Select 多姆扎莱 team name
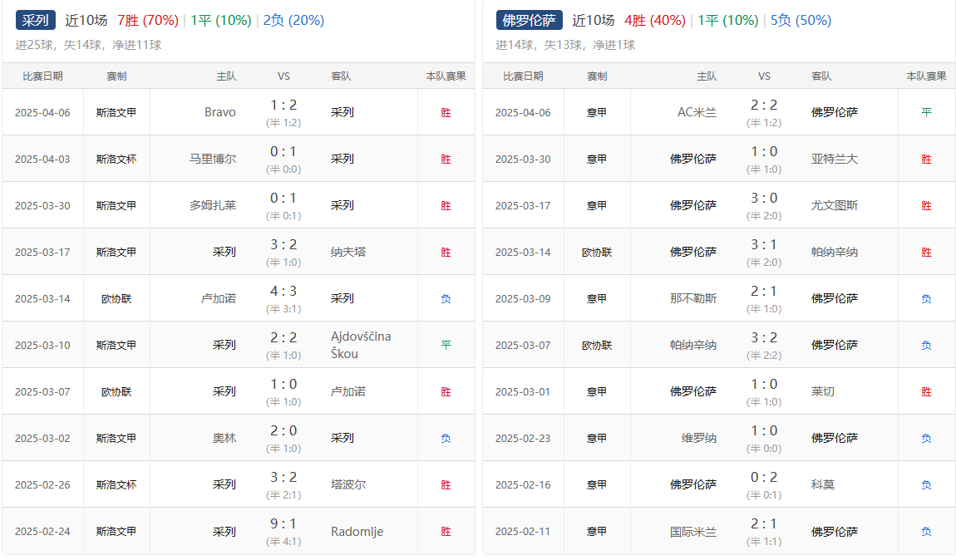This screenshot has width=956, height=560. point(212,205)
